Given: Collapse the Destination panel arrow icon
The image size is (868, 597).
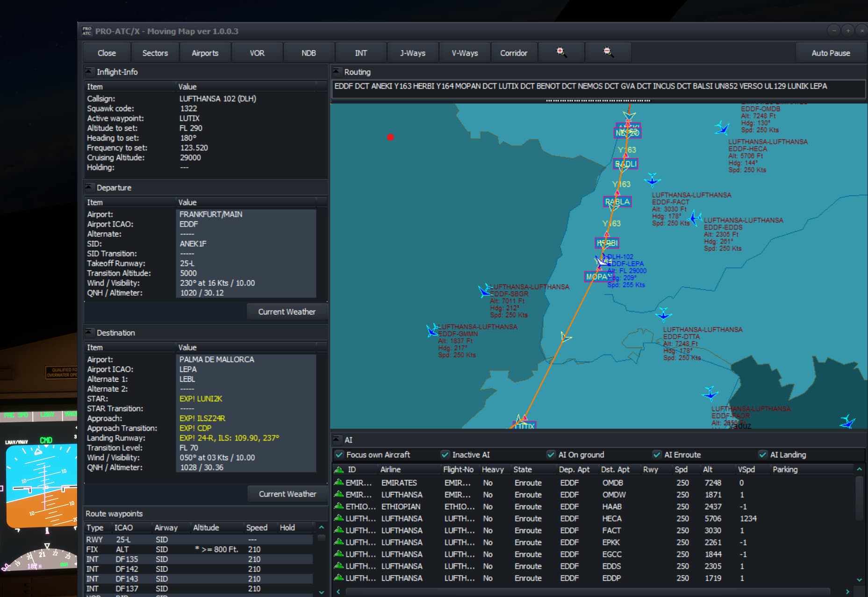Looking at the screenshot, I should (88, 332).
